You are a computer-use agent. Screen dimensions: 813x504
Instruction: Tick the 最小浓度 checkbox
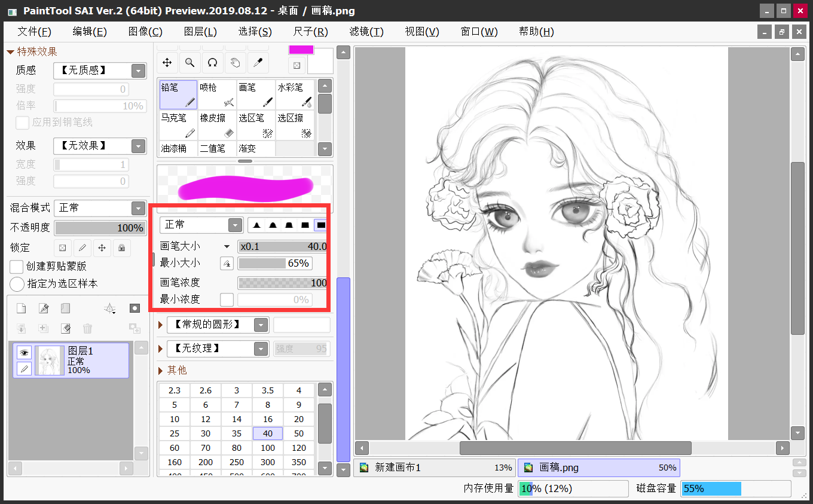click(227, 300)
